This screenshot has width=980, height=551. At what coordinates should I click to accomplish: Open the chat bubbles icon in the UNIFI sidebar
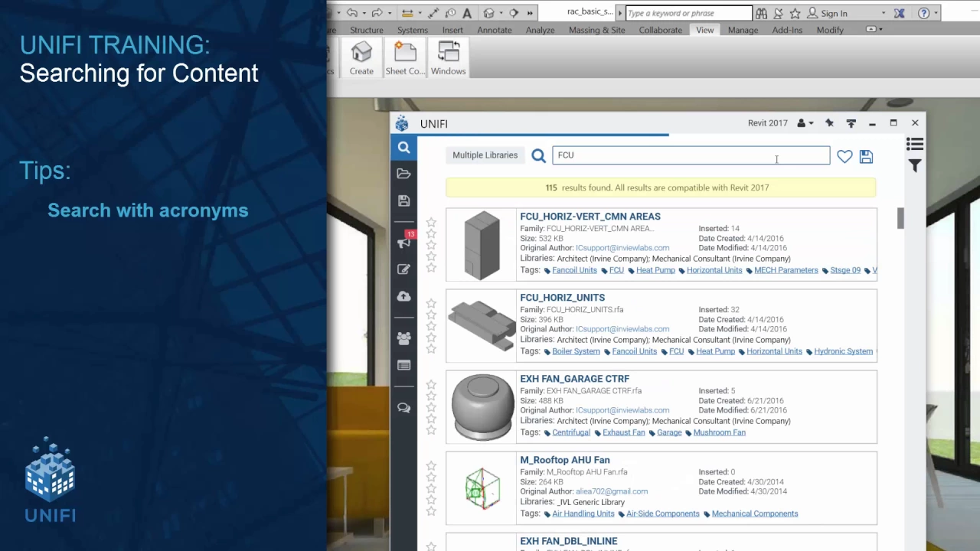(403, 408)
